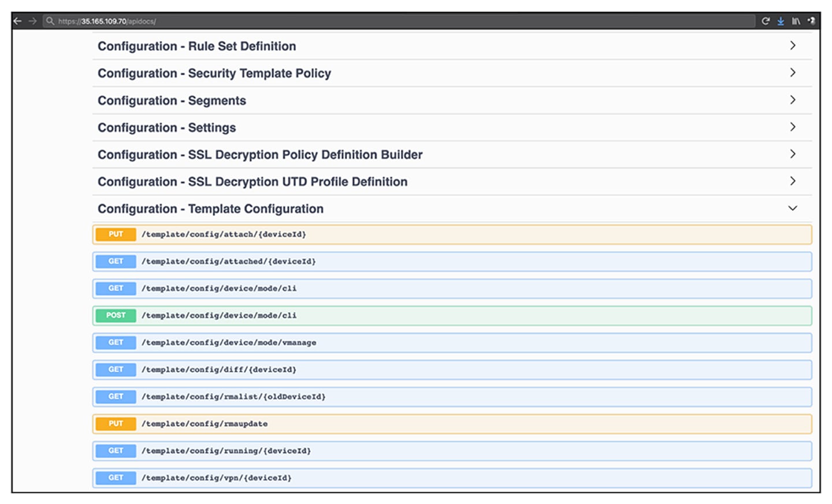The height and width of the screenshot is (504, 832).
Task: Click PUT badge for /template/config/attach/{deviceId}
Action: [x=116, y=234]
